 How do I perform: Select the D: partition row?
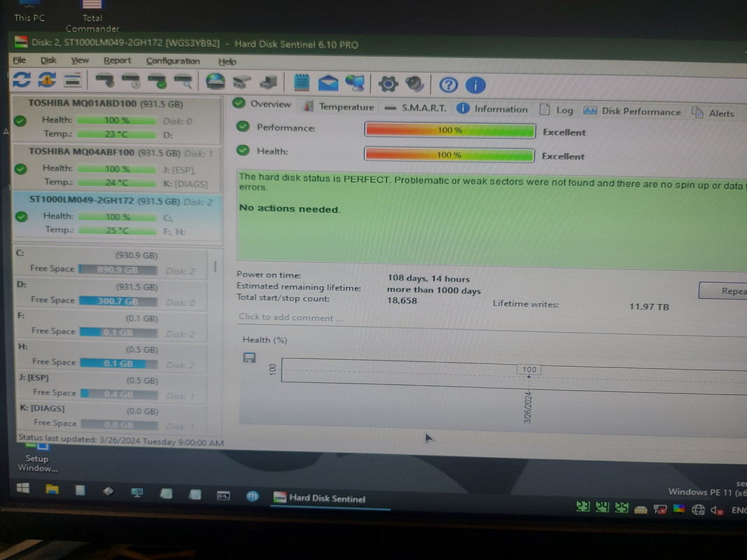tap(111, 294)
